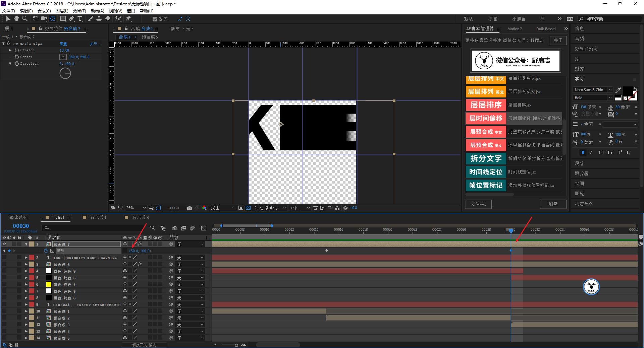Open the 25% magnification dropdown

point(136,208)
